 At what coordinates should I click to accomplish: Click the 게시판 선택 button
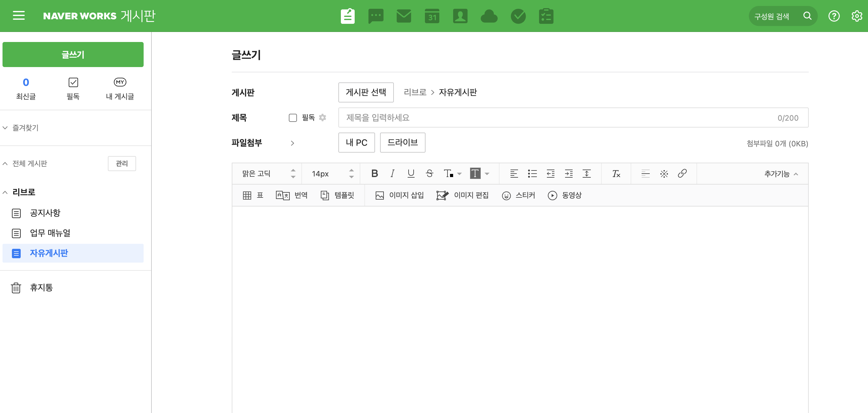click(366, 92)
